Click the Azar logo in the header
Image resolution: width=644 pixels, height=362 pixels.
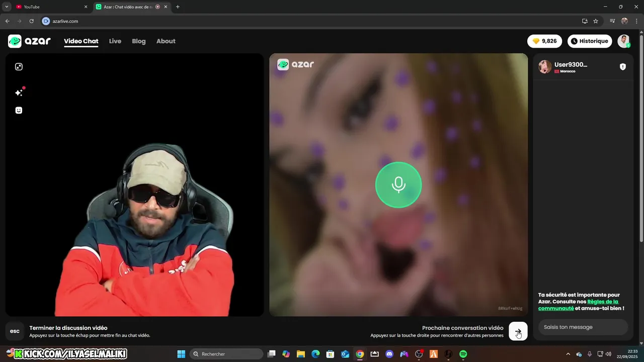pos(29,41)
